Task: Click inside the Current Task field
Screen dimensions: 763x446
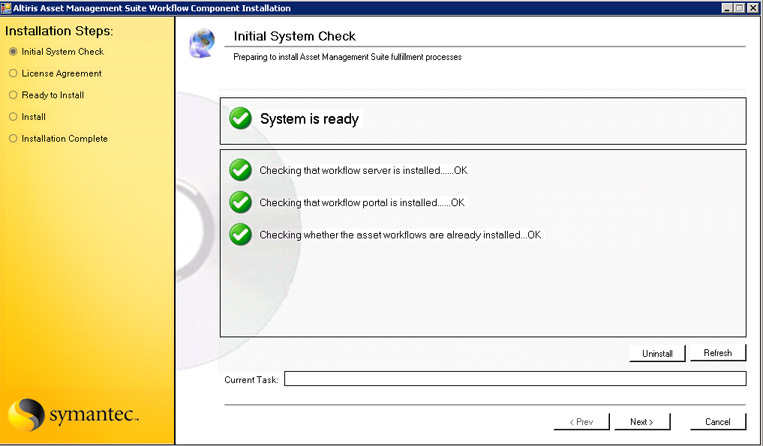Action: tap(515, 378)
